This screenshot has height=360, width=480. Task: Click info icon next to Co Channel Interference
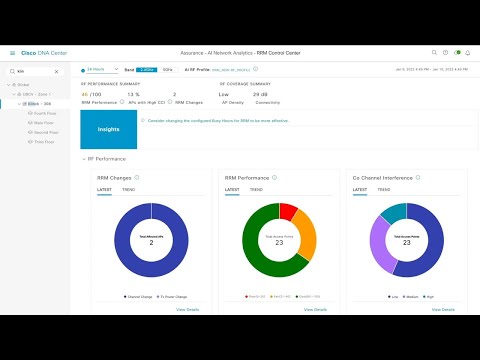418,178
